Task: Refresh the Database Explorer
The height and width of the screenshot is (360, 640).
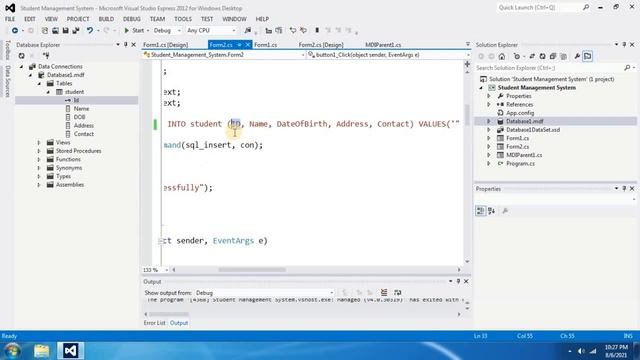Action: [x=22, y=56]
